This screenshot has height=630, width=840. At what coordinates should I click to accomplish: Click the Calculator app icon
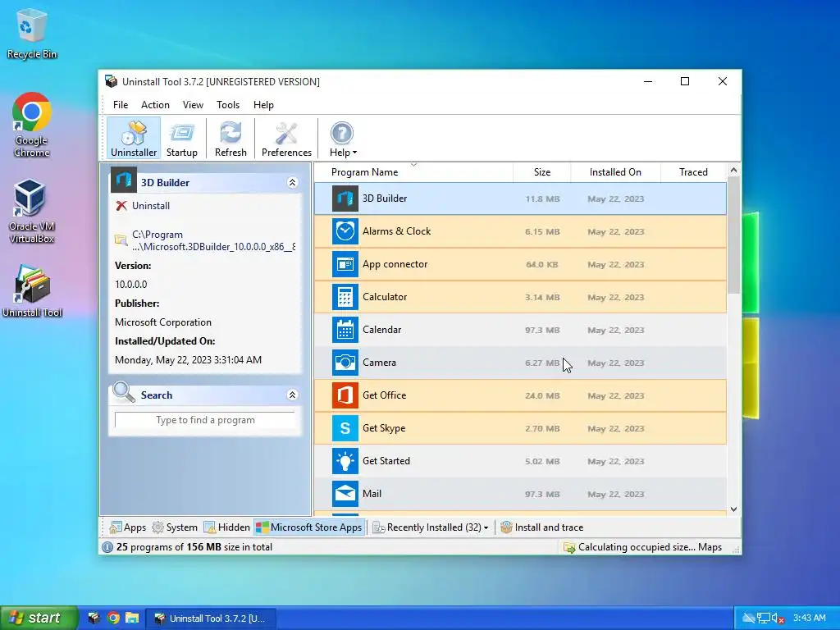(345, 297)
